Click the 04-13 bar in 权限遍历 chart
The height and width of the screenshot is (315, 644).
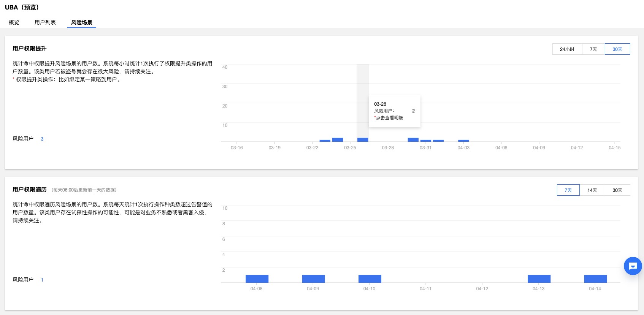click(539, 279)
